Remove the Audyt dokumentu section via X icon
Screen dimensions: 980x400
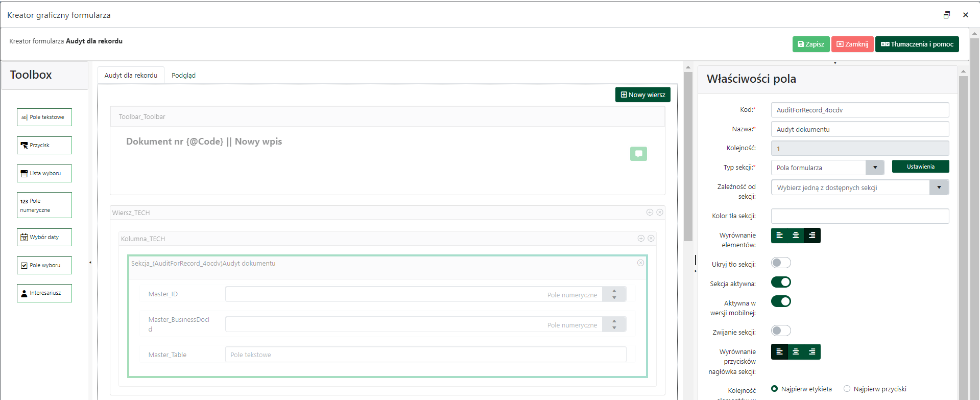point(640,263)
